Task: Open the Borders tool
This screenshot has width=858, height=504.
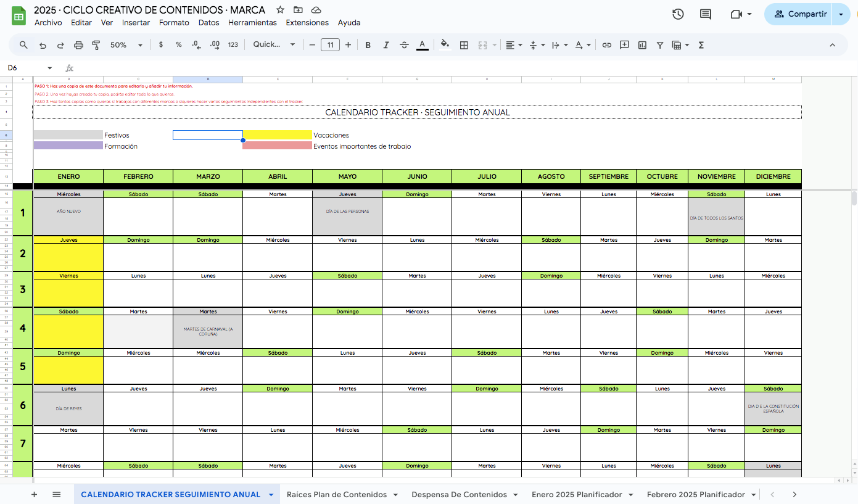Action: pos(464,45)
